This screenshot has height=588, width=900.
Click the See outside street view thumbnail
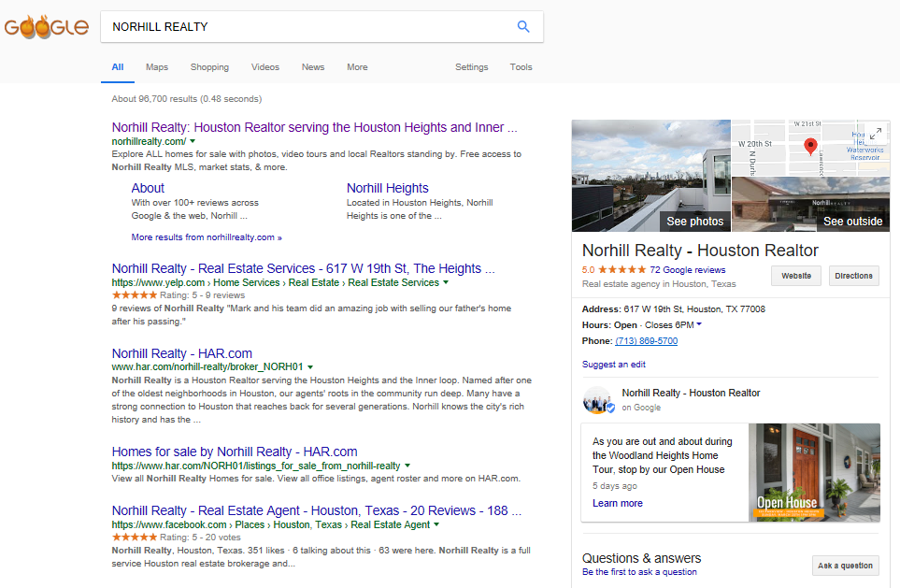tap(811, 205)
